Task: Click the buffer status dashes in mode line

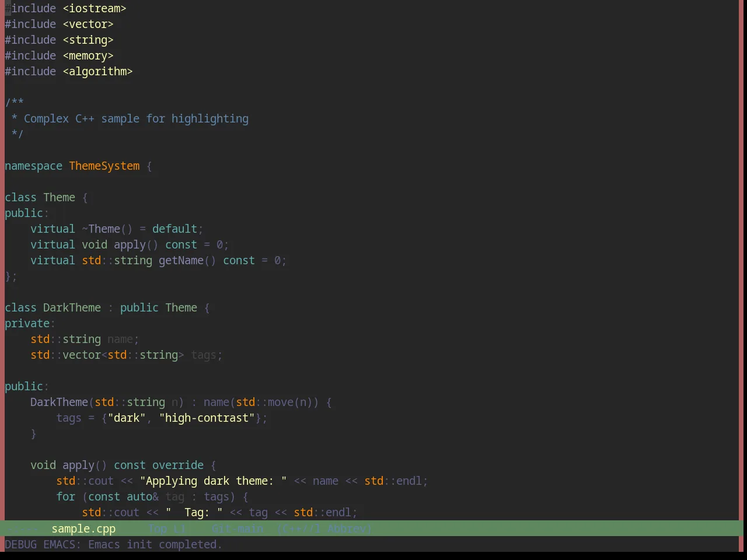Action: (x=24, y=528)
